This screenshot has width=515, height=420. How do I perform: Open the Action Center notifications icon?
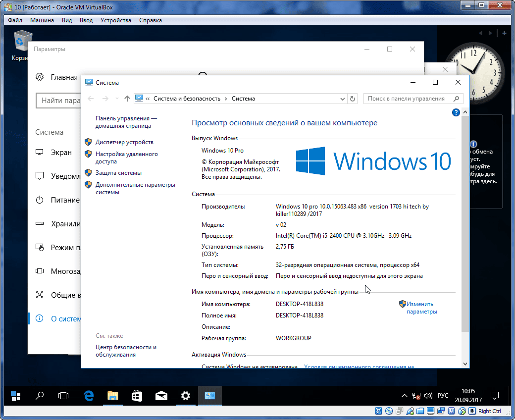pos(494,396)
